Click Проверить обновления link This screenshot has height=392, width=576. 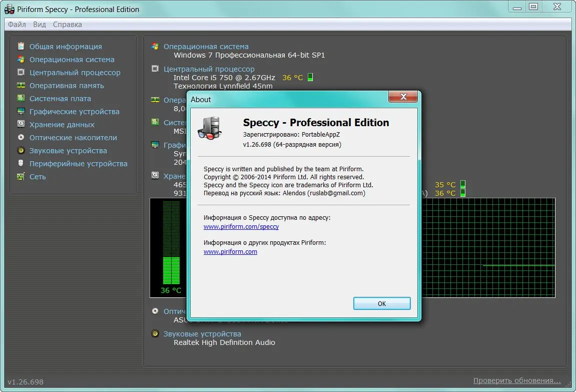(517, 380)
